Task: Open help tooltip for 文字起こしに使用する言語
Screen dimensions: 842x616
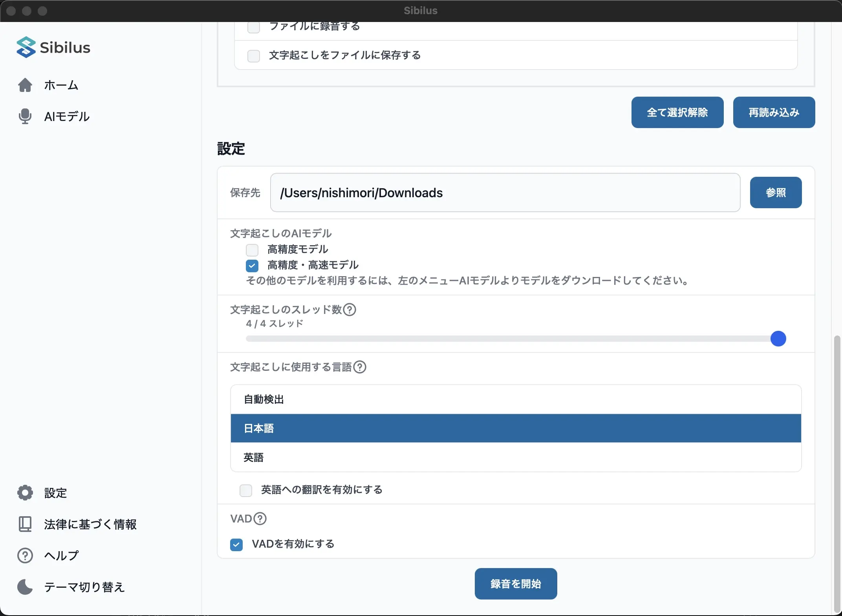Action: click(360, 367)
